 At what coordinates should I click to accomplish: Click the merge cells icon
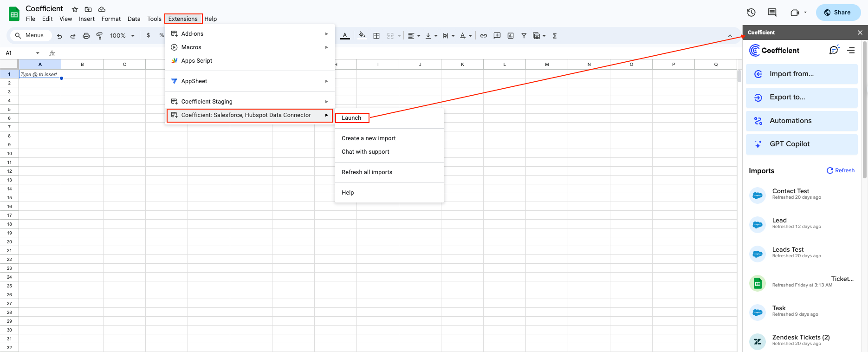(x=390, y=36)
